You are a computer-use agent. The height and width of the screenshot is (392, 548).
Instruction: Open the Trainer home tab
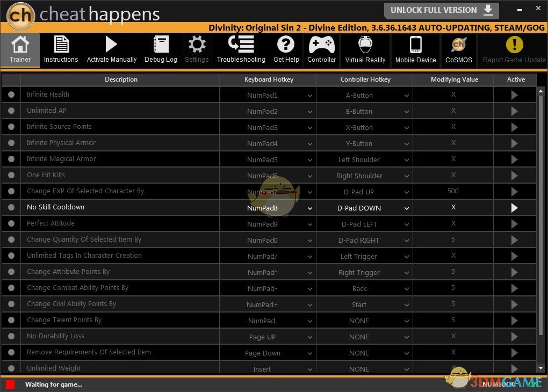pos(20,49)
